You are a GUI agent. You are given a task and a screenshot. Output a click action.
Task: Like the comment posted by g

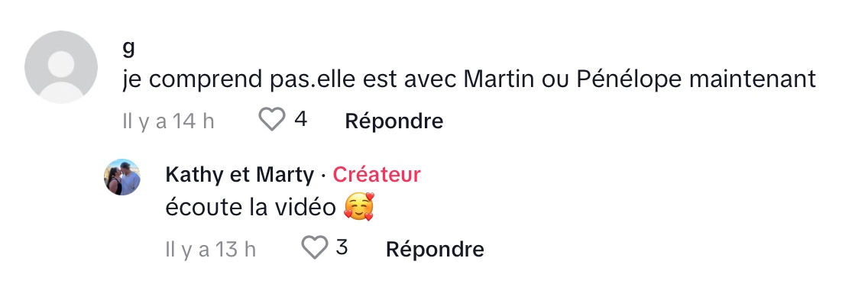272,120
